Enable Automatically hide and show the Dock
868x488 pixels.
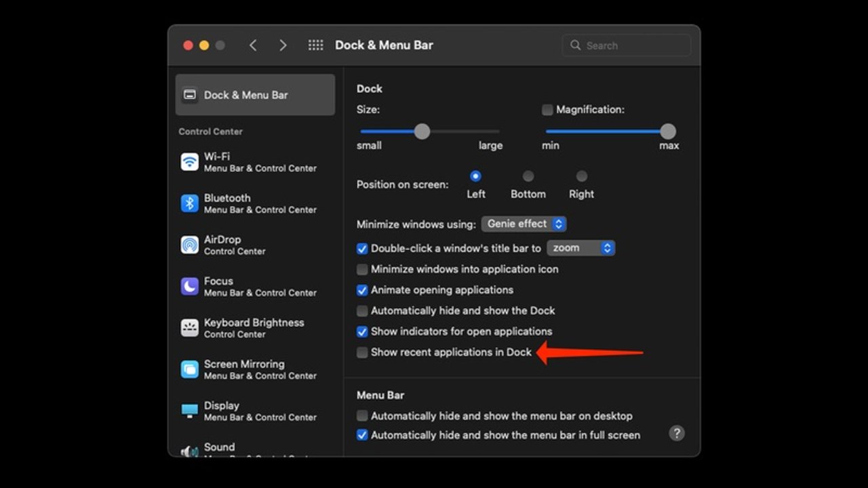(x=362, y=311)
